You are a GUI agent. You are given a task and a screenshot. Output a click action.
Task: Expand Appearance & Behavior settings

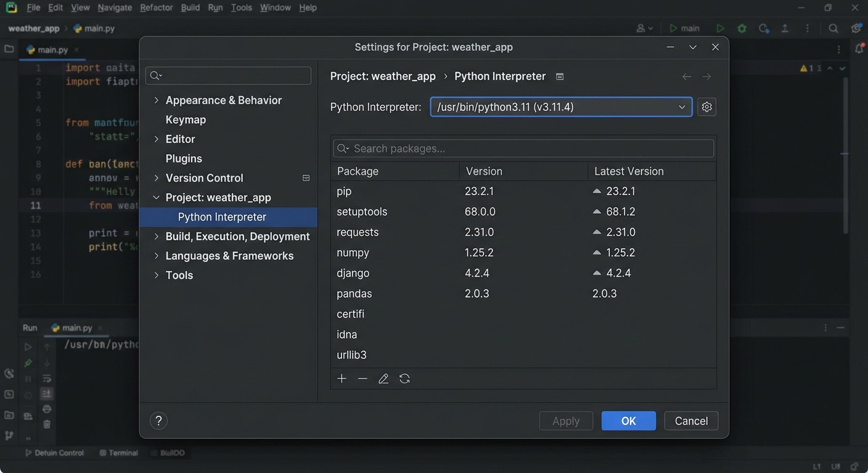[x=156, y=100]
